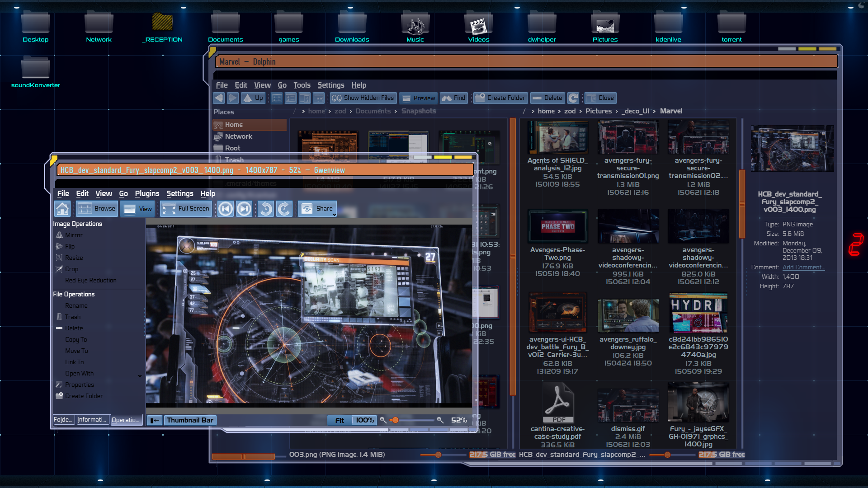Open the cantina-creative-case-study.pdf file
Image resolution: width=868 pixels, height=488 pixels.
558,416
